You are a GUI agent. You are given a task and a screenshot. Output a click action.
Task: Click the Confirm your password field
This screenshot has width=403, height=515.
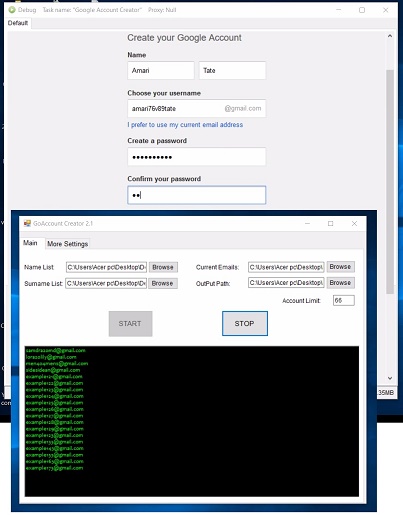click(197, 195)
